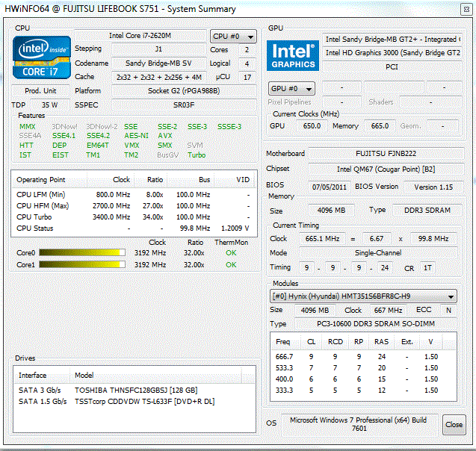
Task: Click the EM64T feature flag
Action: 97,146
